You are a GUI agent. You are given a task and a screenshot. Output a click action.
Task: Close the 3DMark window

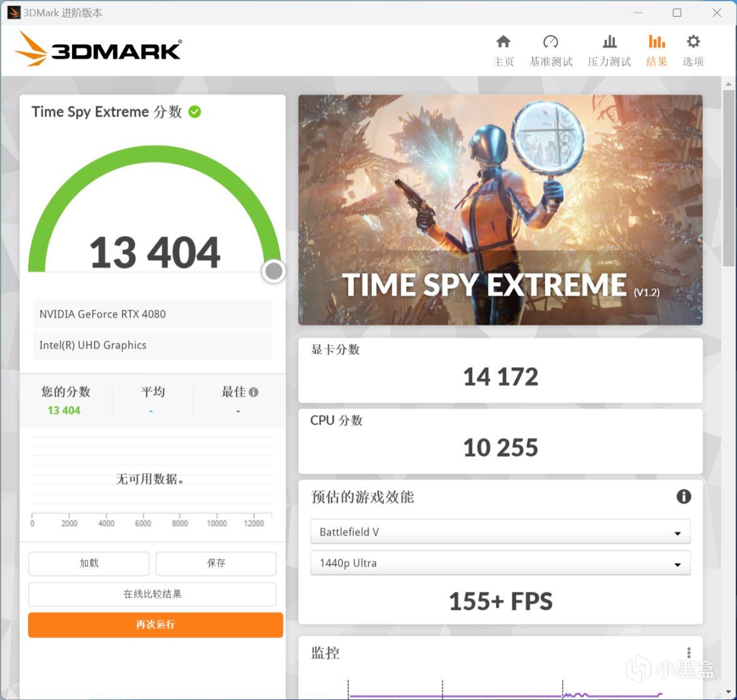pos(716,13)
